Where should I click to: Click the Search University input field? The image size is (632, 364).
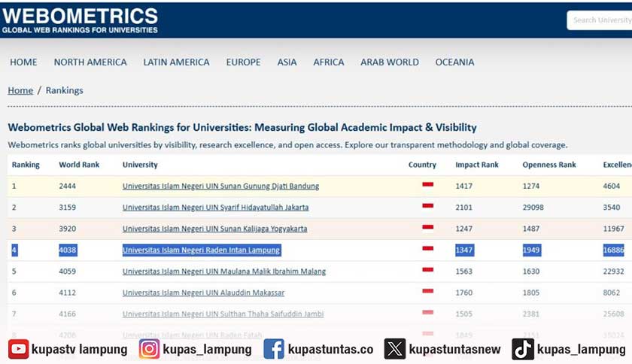tap(600, 20)
